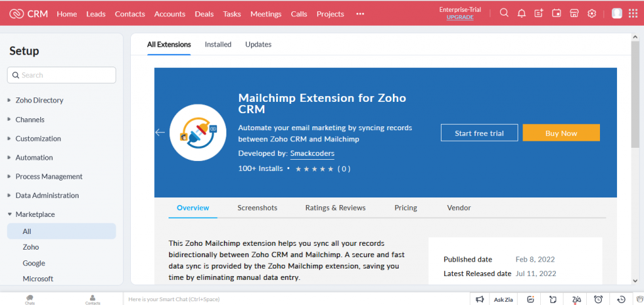Click the Mailchimp extension logo image
Image resolution: width=644 pixels, height=305 pixels.
click(198, 132)
